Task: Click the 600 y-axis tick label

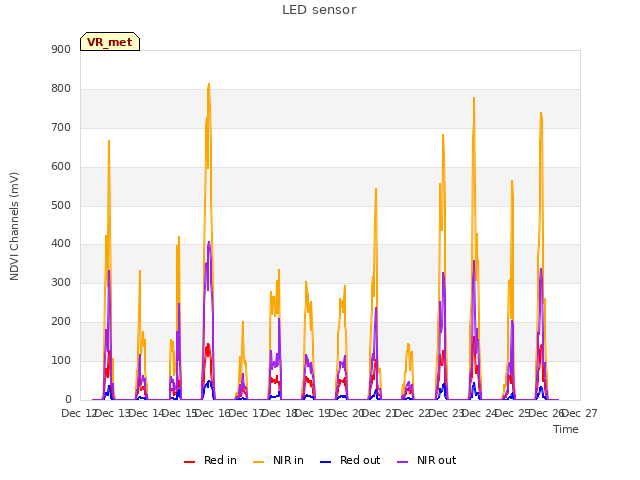Action: pyautogui.click(x=61, y=167)
